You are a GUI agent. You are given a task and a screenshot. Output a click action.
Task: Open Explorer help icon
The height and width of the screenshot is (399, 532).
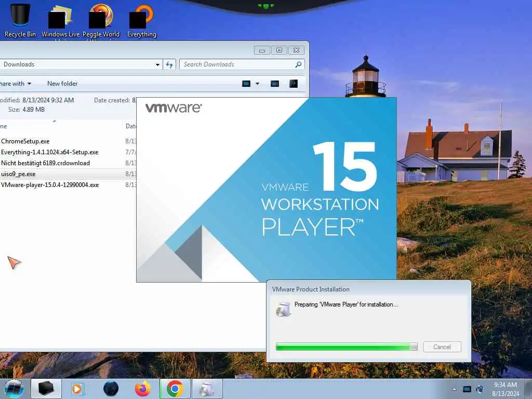tap(294, 84)
